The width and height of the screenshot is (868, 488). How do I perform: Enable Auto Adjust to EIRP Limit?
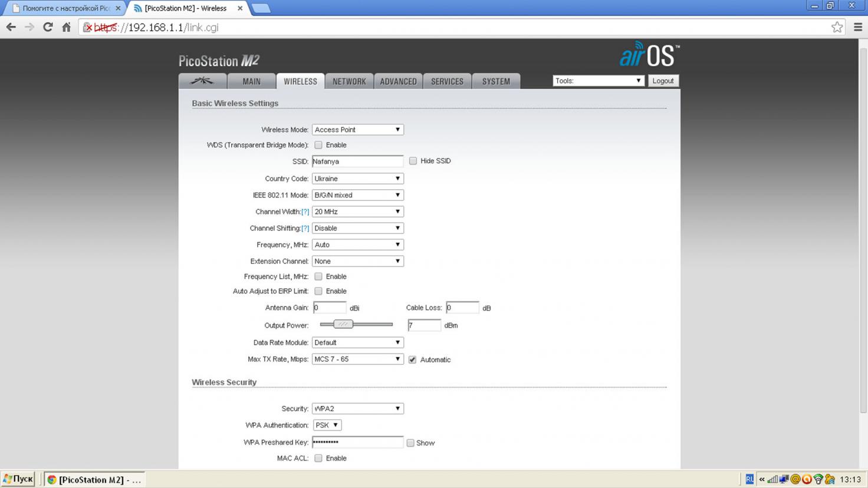click(x=318, y=291)
